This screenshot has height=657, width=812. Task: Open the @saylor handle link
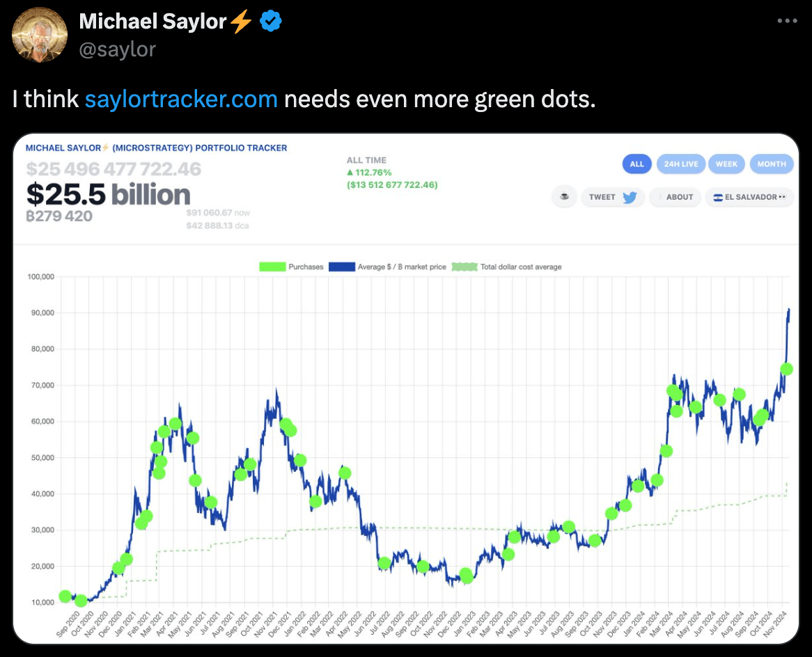(118, 49)
